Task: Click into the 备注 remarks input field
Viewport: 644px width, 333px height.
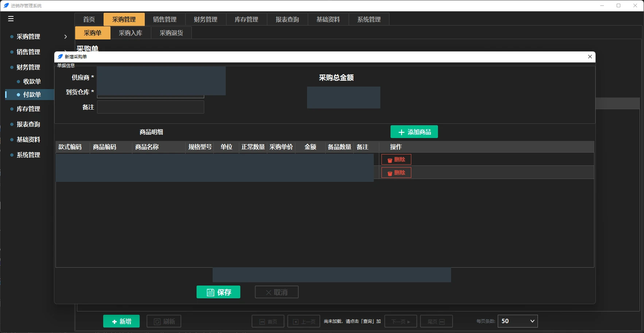Action: 150,107
